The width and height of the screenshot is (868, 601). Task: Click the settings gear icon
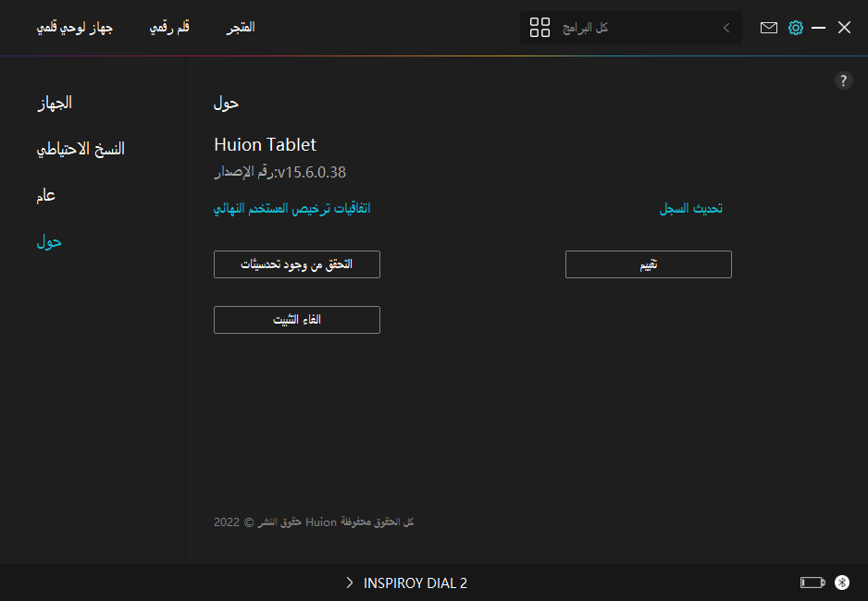[x=795, y=28]
